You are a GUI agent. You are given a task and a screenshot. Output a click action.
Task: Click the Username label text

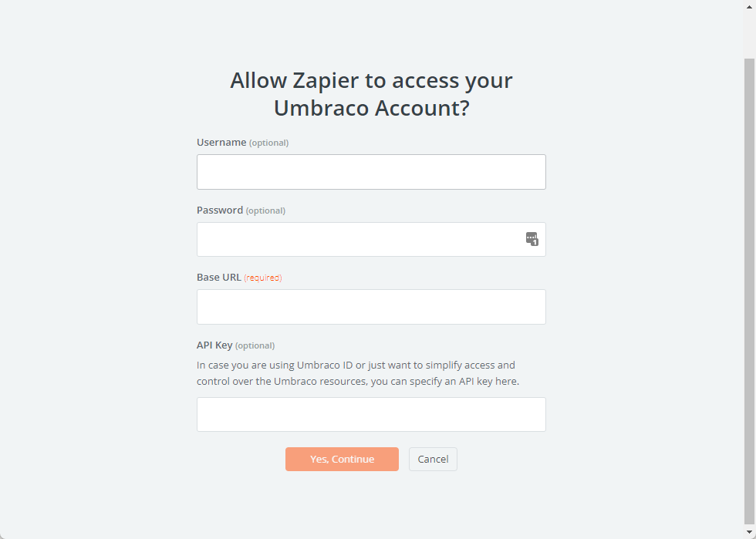click(x=221, y=143)
